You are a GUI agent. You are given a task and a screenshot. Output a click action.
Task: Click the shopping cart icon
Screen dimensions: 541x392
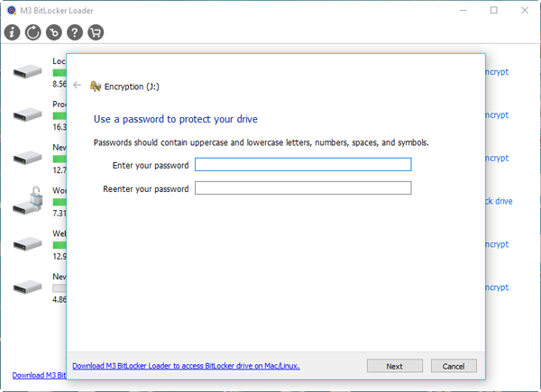[x=96, y=32]
